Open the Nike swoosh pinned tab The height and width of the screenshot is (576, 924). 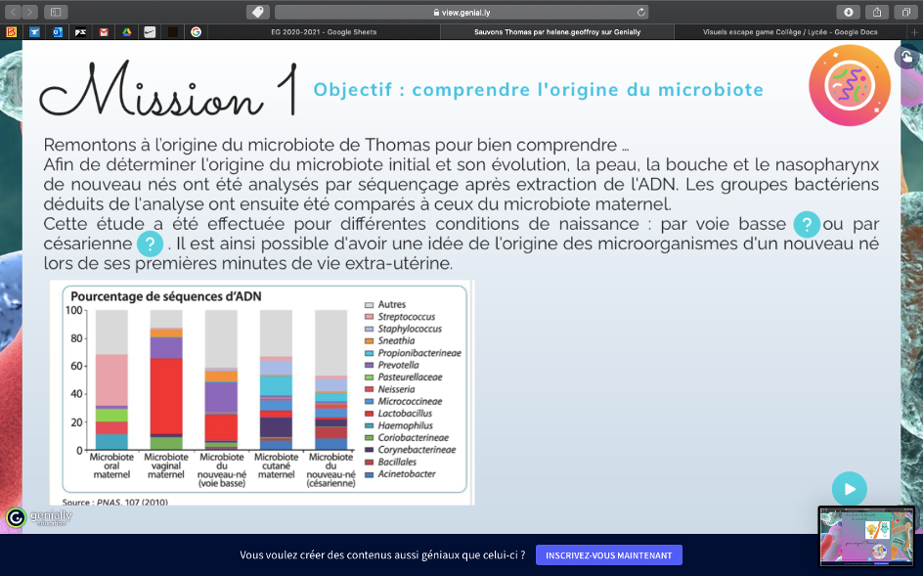pyautogui.click(x=150, y=32)
